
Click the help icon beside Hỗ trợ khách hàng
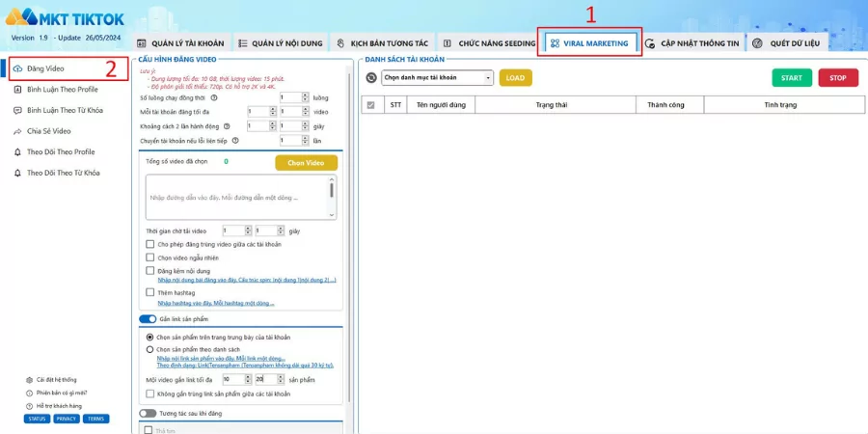coord(29,406)
